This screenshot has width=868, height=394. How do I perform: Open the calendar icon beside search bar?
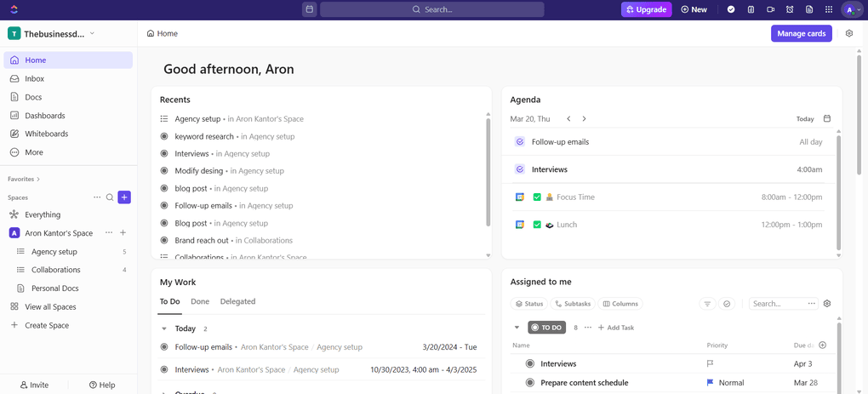coord(310,9)
